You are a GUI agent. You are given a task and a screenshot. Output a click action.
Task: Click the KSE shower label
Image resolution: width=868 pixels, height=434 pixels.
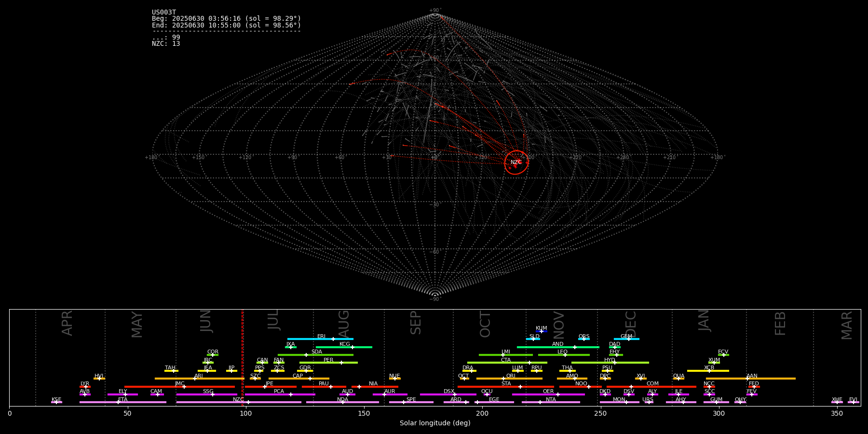[x=56, y=400]
